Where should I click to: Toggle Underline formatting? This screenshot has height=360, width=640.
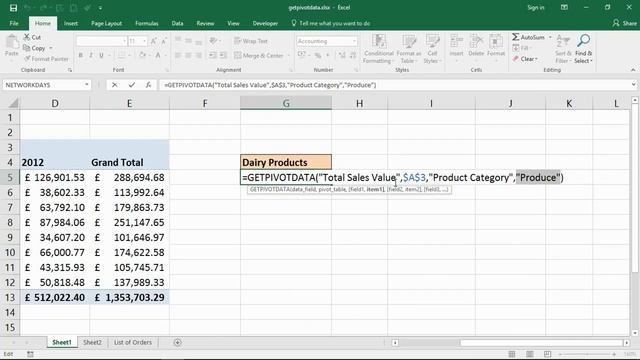[x=101, y=55]
